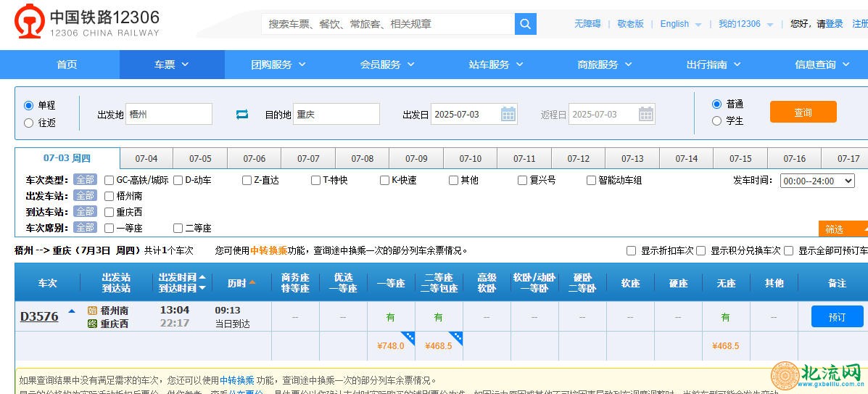Click 全部 for departure station filter
The image size is (868, 394).
click(86, 196)
